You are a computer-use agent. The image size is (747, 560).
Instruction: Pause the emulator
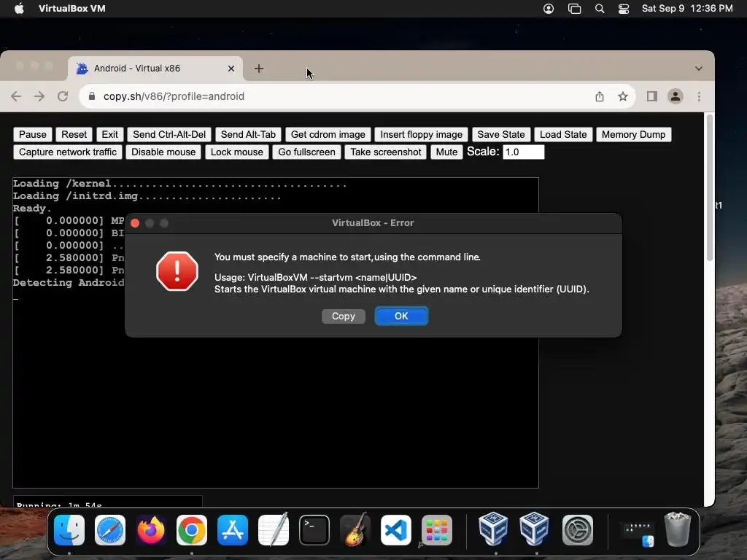tap(33, 135)
